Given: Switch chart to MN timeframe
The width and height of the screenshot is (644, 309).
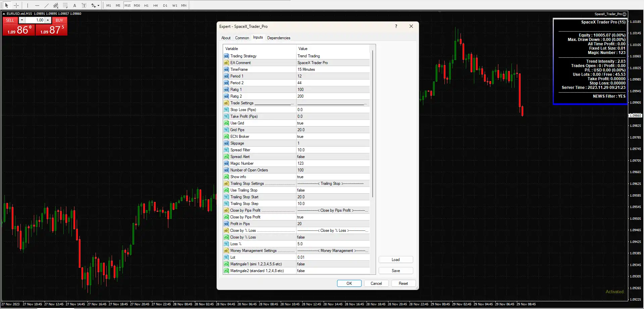Looking at the screenshot, I should [x=184, y=5].
